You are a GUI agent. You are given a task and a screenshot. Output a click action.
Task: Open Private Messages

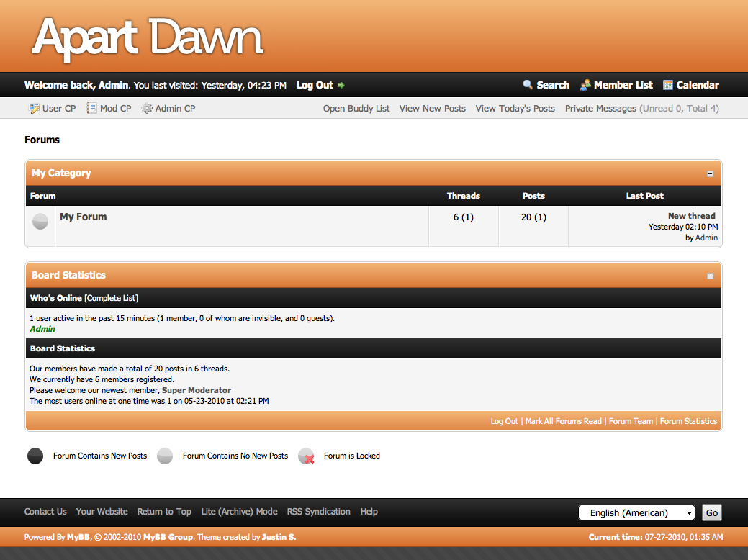tap(600, 109)
